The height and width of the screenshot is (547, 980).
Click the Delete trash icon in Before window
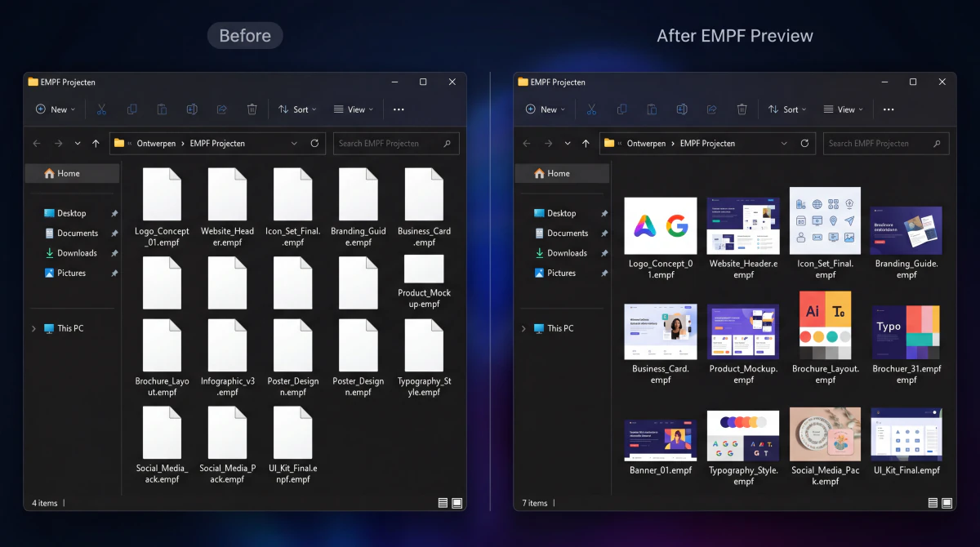pyautogui.click(x=252, y=109)
